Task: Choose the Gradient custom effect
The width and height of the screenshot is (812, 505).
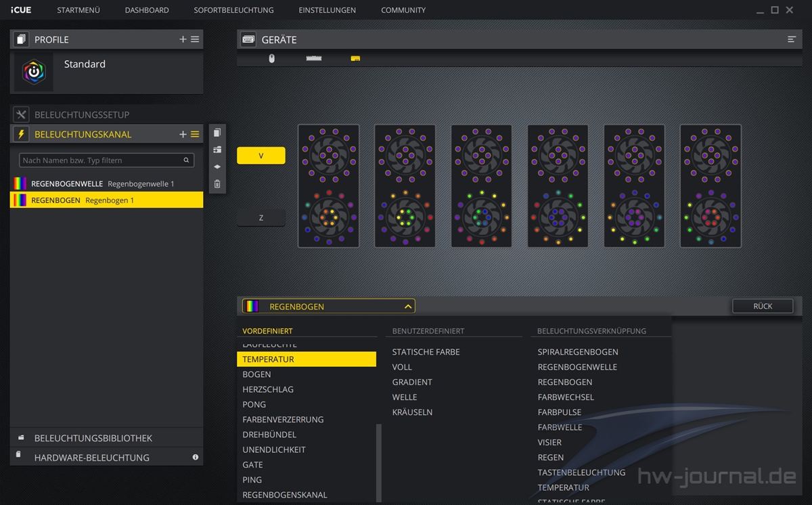Action: (412, 382)
